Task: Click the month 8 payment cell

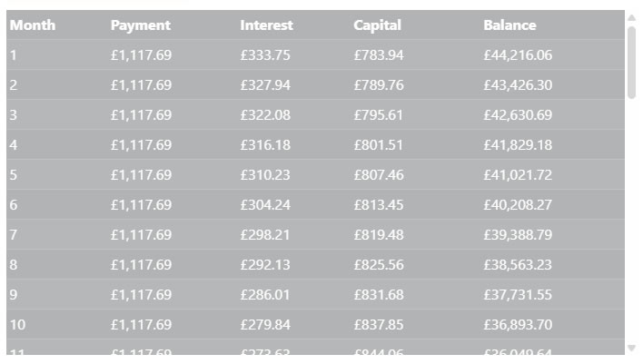Action: point(141,265)
